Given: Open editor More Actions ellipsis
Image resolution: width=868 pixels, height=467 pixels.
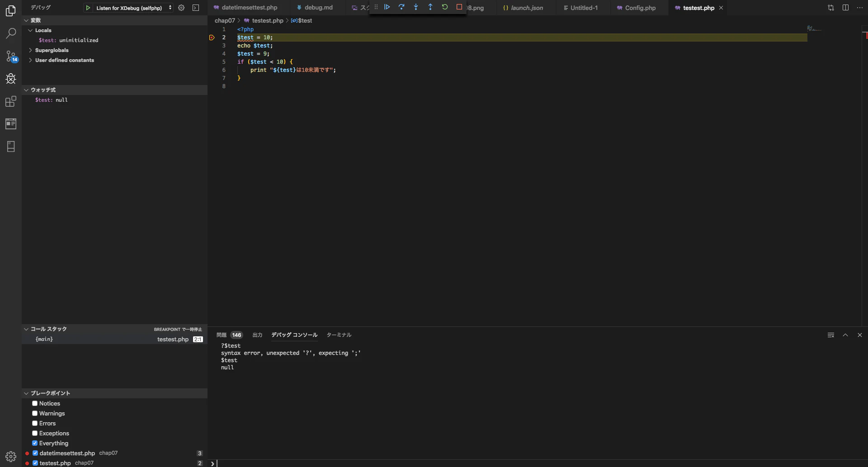Looking at the screenshot, I should tap(860, 8).
